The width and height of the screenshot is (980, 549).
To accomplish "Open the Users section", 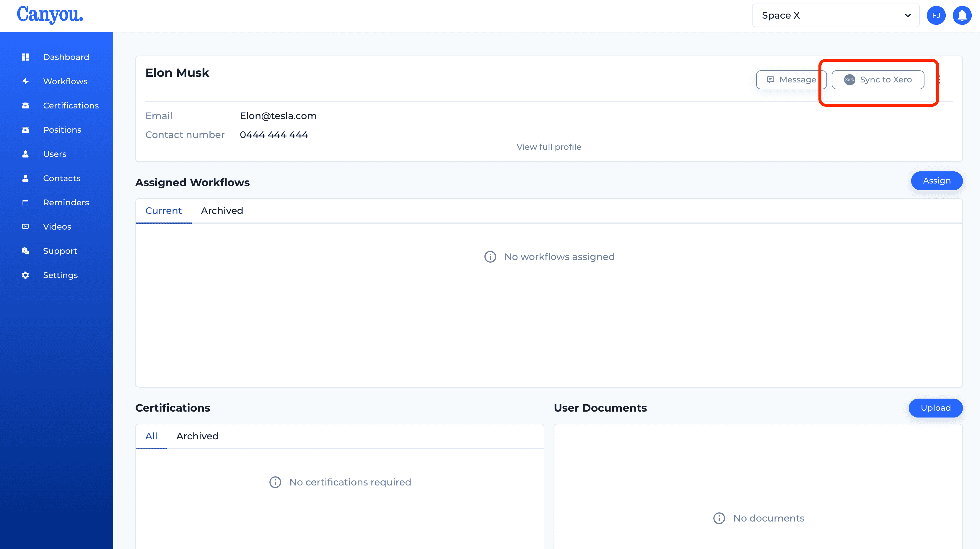I will point(55,154).
